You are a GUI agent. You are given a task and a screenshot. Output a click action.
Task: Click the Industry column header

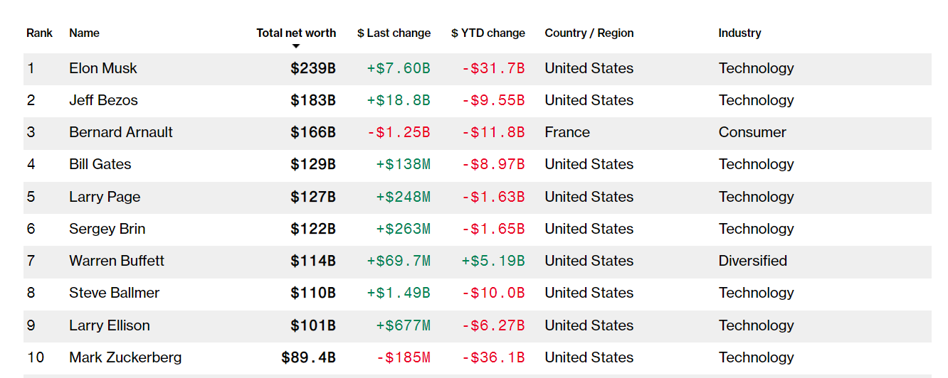739,33
